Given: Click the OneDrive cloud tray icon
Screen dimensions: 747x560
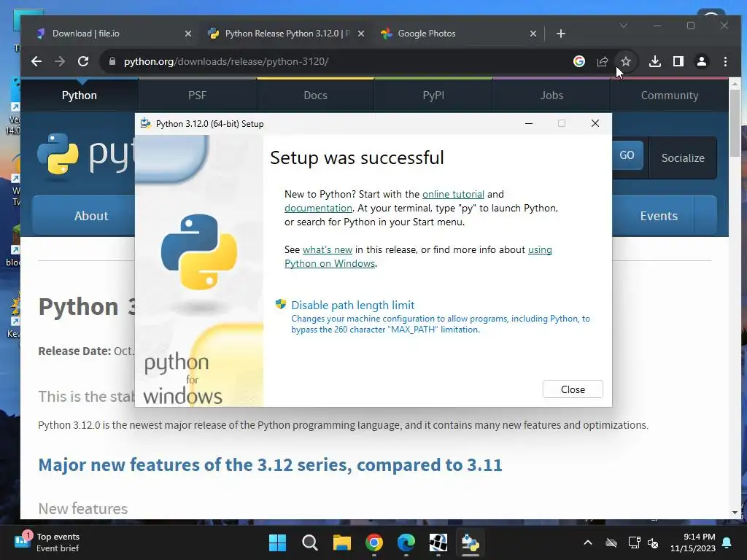Looking at the screenshot, I should (x=611, y=542).
